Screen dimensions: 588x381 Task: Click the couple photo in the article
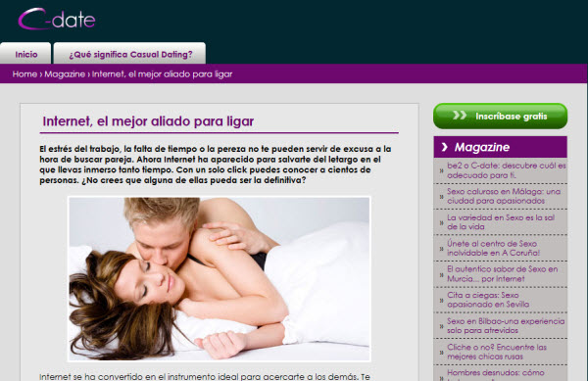coord(219,279)
